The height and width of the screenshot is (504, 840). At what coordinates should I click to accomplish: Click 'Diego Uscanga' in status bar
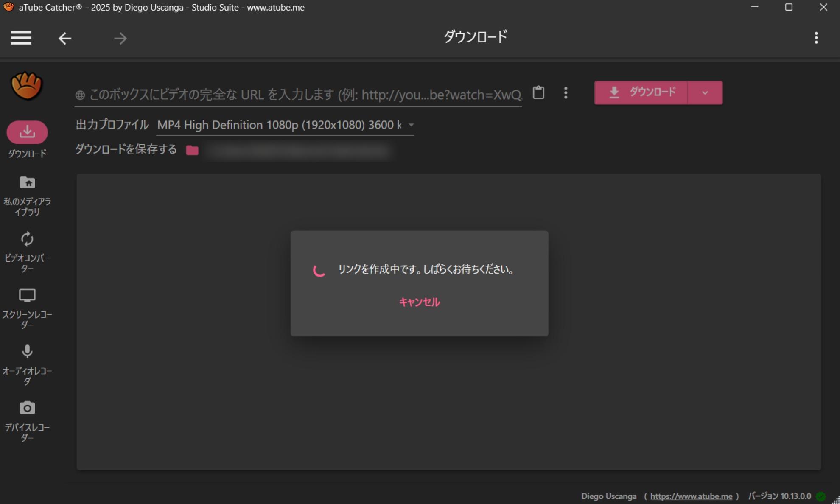[x=609, y=496]
